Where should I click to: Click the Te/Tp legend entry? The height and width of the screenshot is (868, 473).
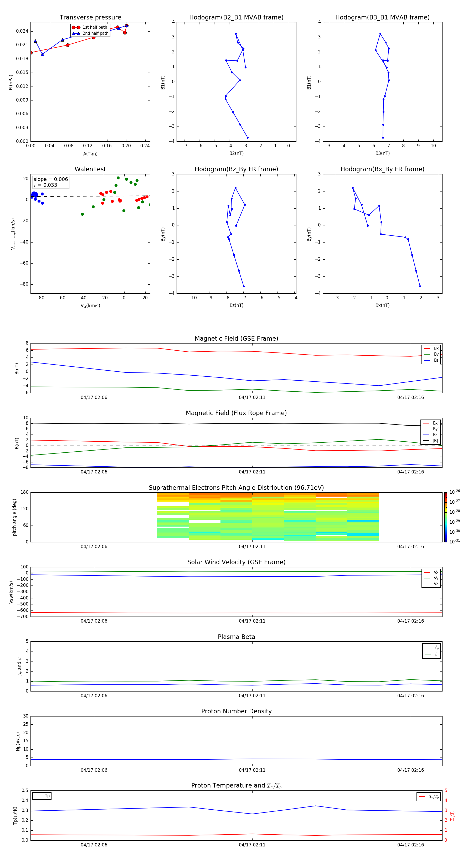tap(429, 796)
